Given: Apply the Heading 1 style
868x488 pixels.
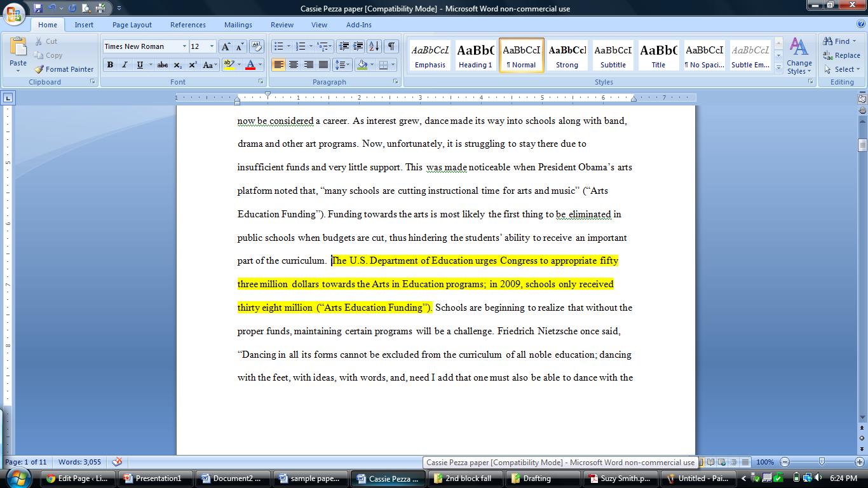Looking at the screenshot, I should 475,56.
